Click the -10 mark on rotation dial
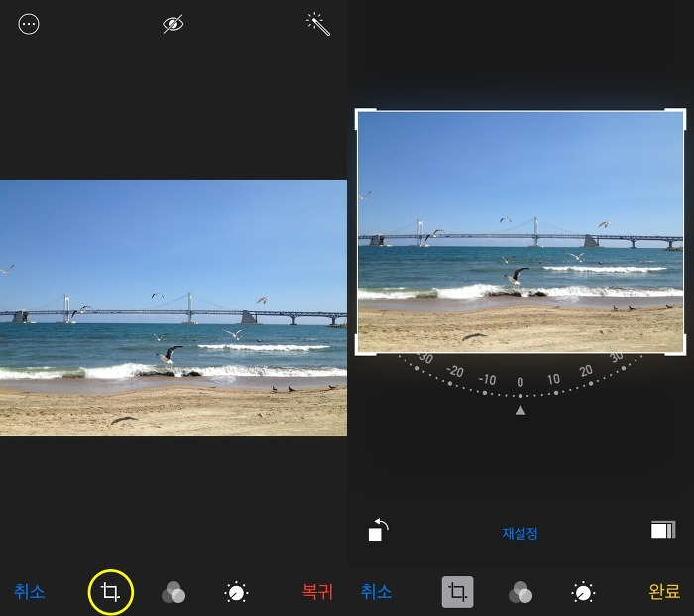This screenshot has height=616, width=694. pyautogui.click(x=487, y=380)
